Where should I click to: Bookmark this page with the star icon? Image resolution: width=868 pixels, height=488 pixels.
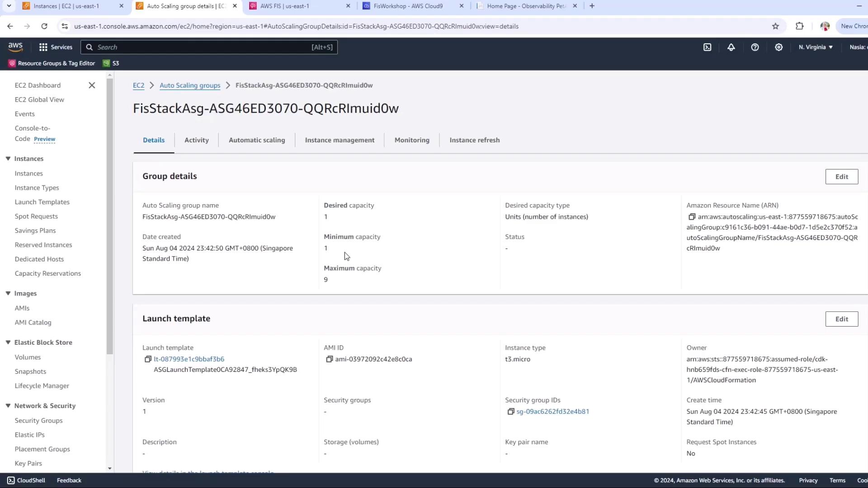pyautogui.click(x=775, y=26)
